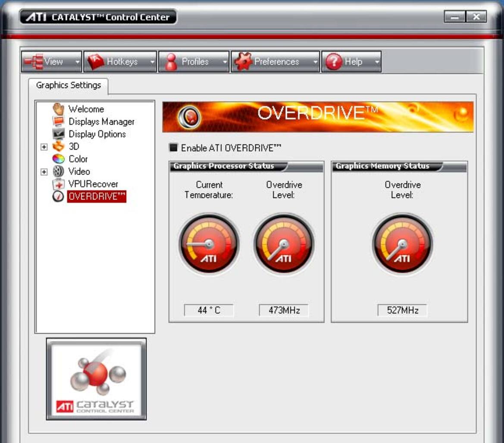Open the Hotkeys dropdown arrow

(x=152, y=62)
